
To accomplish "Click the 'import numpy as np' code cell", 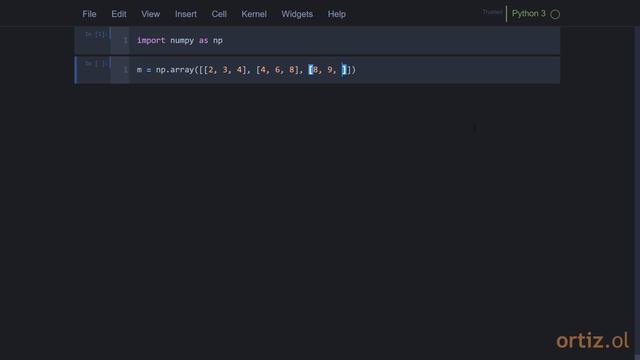I will 344,40.
